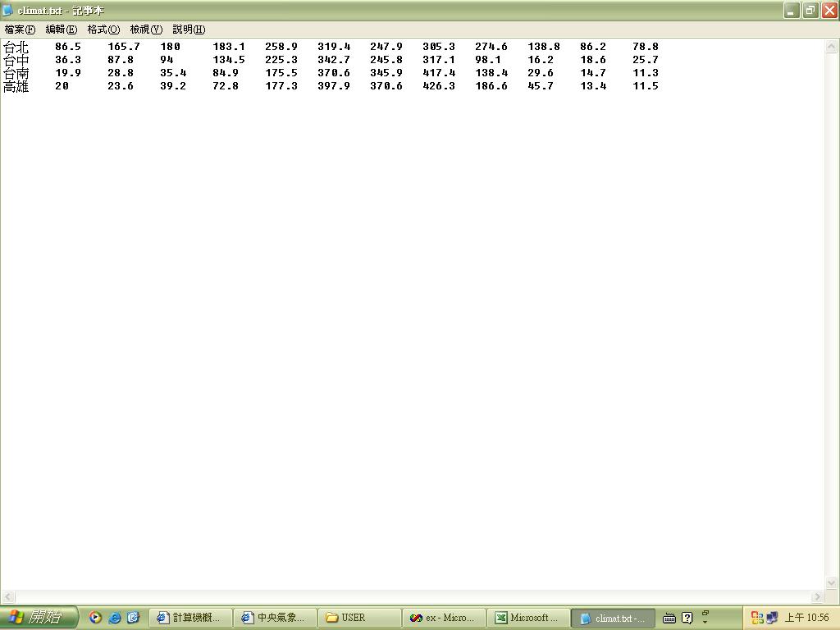The image size is (840, 630).
Task: Switch to the 中央氣象 taskbar window
Action: 274,618
